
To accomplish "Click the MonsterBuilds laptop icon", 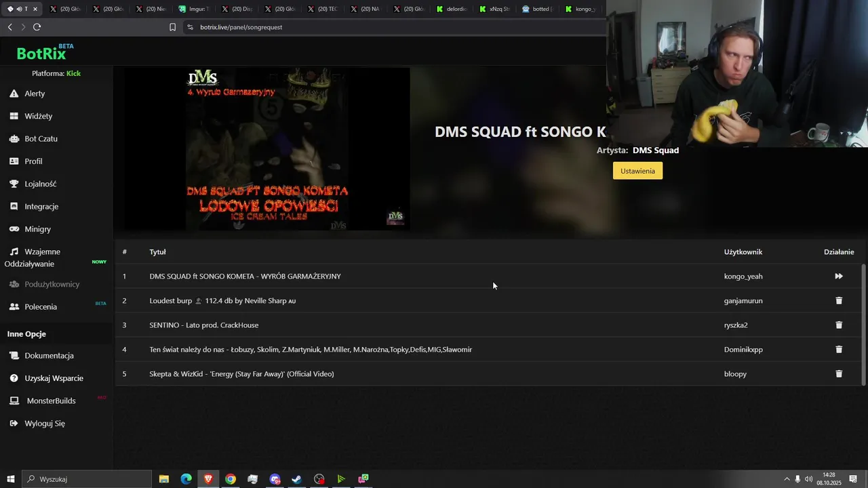I will (x=14, y=401).
